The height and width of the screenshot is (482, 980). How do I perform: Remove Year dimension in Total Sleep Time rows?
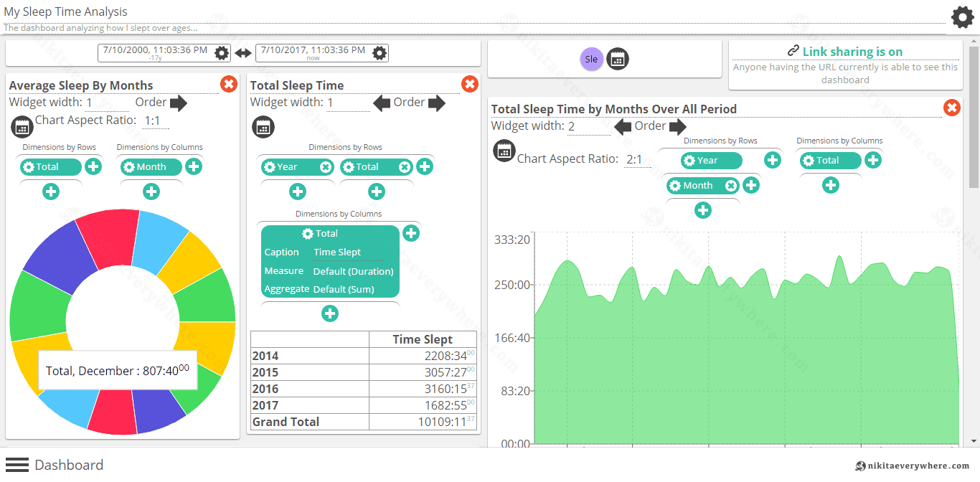(x=326, y=167)
